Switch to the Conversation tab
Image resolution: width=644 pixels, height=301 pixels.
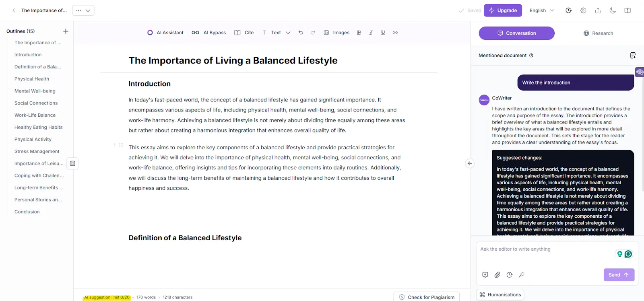tap(516, 33)
